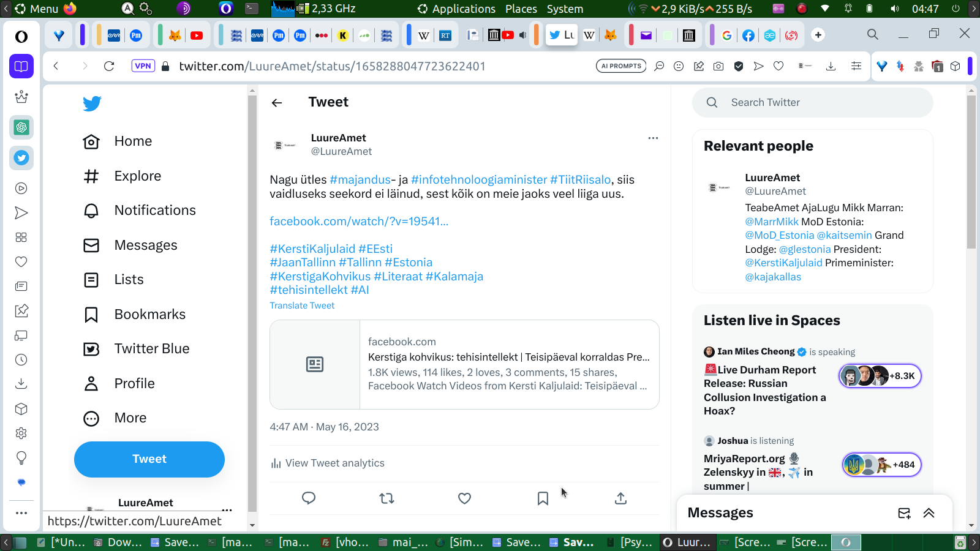The width and height of the screenshot is (980, 551).
Task: Click the browser address bar URL
Action: [332, 66]
